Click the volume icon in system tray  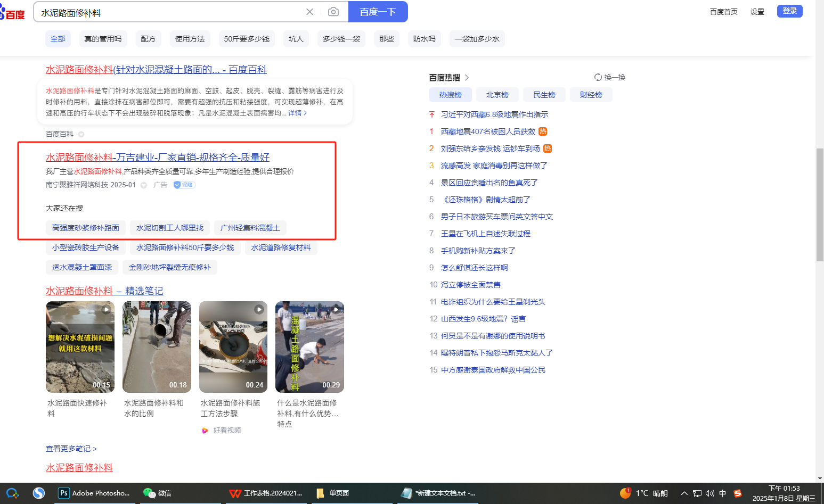709,493
